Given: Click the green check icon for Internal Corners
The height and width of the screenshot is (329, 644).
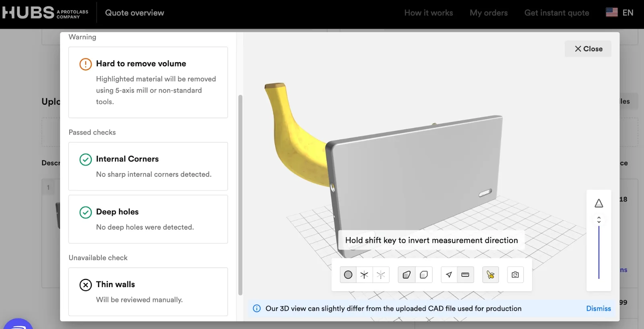Looking at the screenshot, I should (86, 159).
